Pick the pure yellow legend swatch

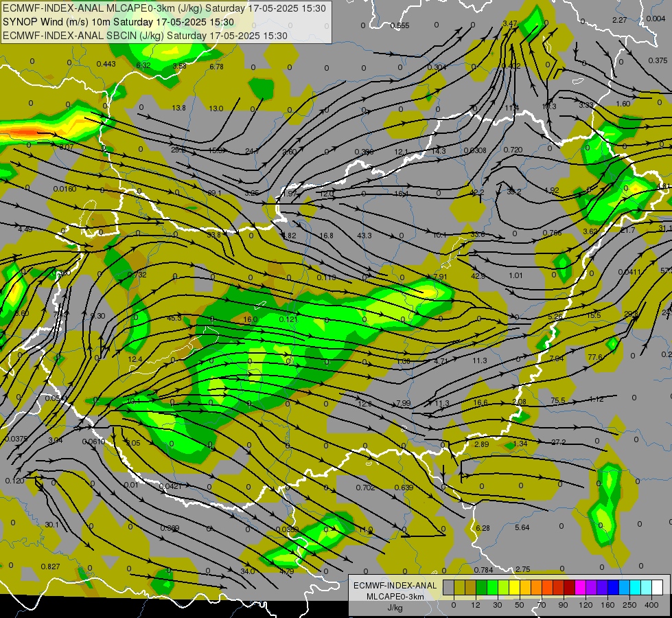pos(514,588)
